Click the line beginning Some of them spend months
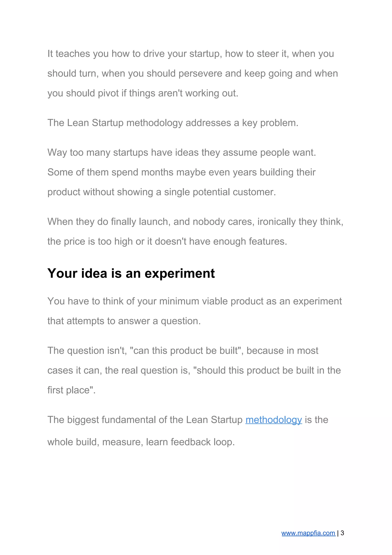This screenshot has height=555, width=392. pos(181,172)
